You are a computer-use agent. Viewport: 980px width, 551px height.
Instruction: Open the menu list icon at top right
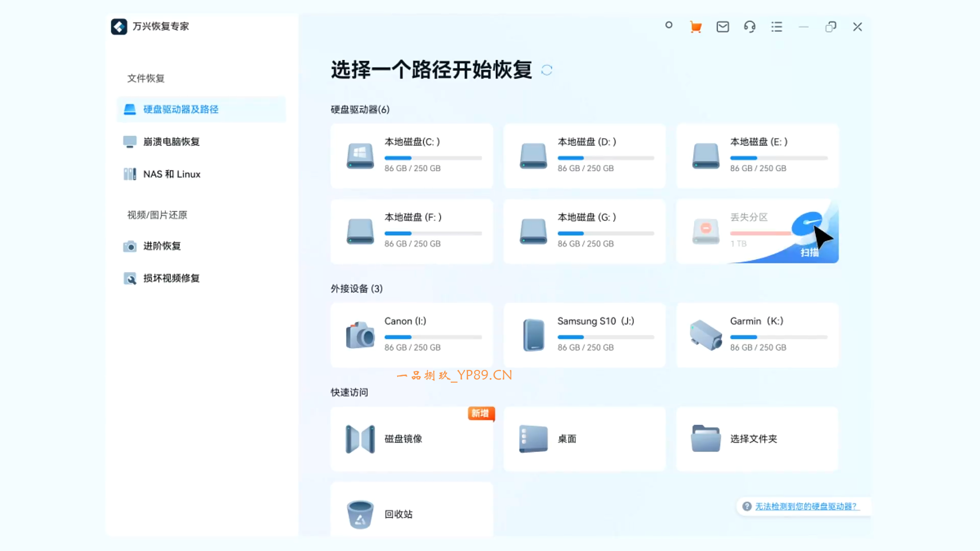point(776,26)
